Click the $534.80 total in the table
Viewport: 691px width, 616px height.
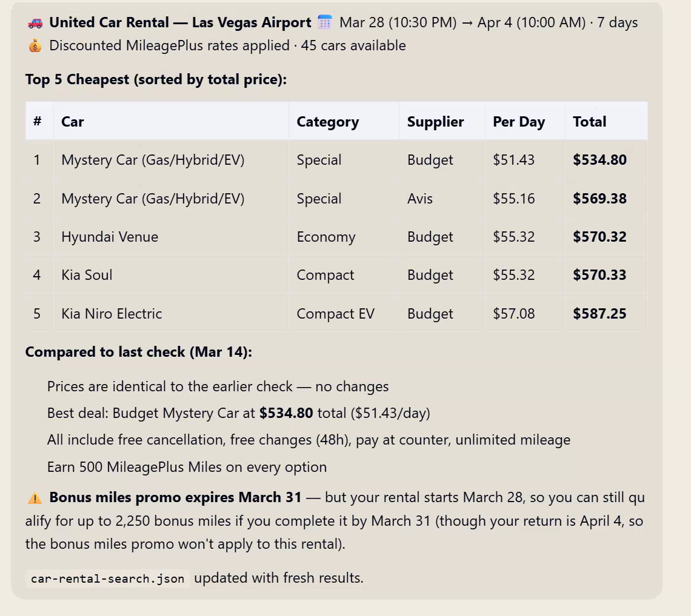coord(599,160)
